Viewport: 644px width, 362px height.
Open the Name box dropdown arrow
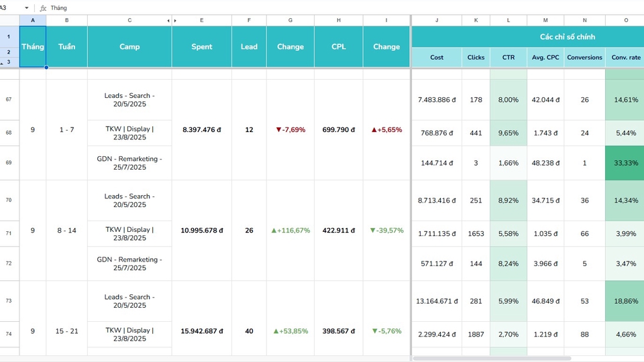point(27,8)
